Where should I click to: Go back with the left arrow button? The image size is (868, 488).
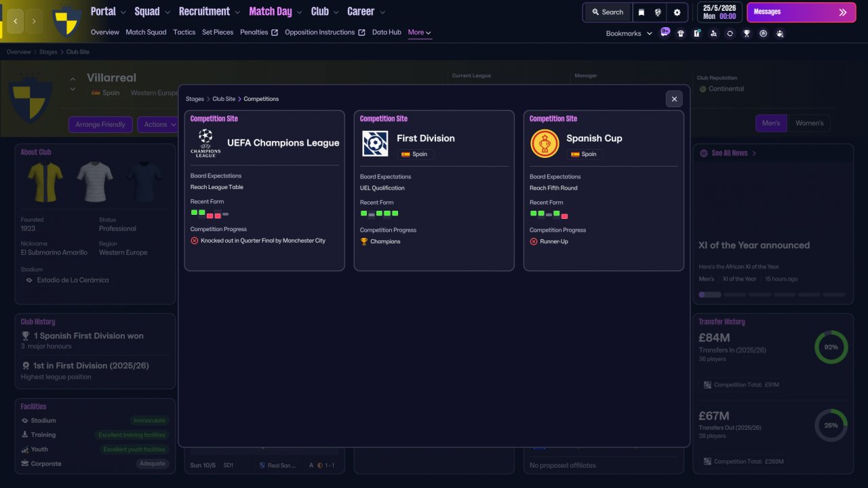[x=16, y=21]
